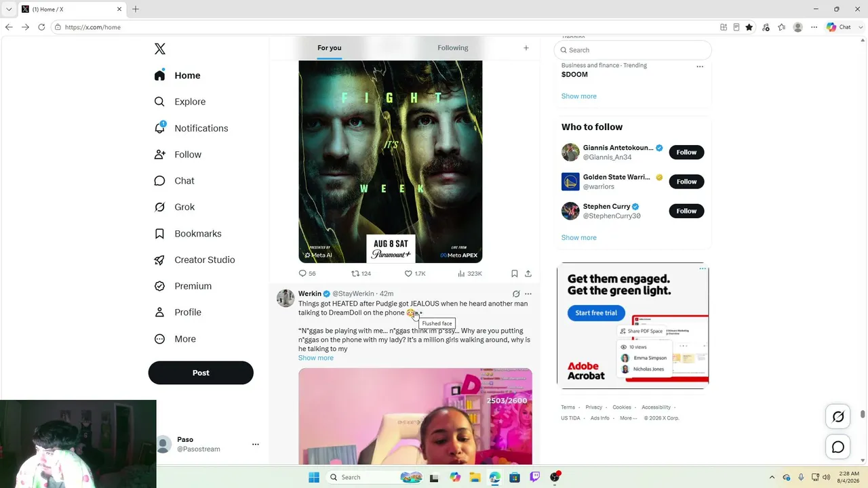Refresh the page in the browser
Image resolution: width=868 pixels, height=488 pixels.
[x=41, y=27]
